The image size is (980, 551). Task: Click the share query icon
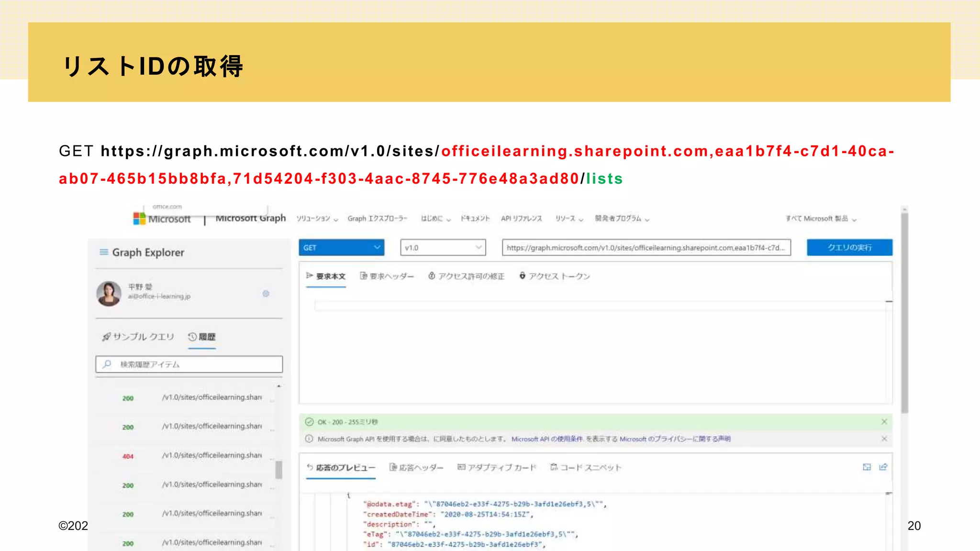[883, 467]
